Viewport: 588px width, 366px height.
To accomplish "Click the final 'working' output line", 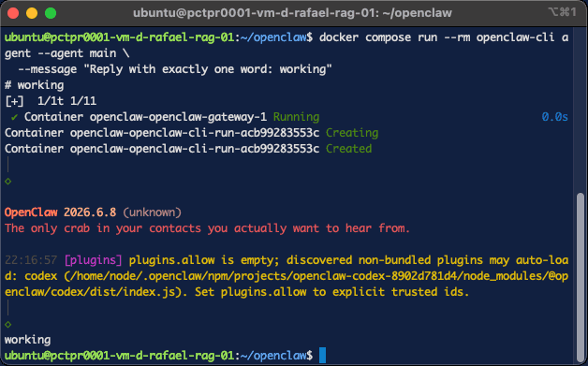I will click(x=28, y=340).
